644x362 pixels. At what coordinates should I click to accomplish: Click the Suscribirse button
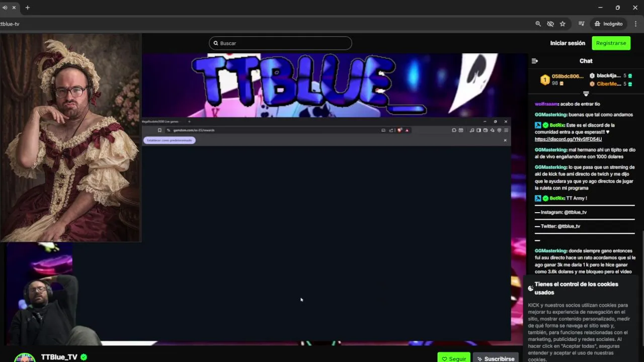coord(496,358)
